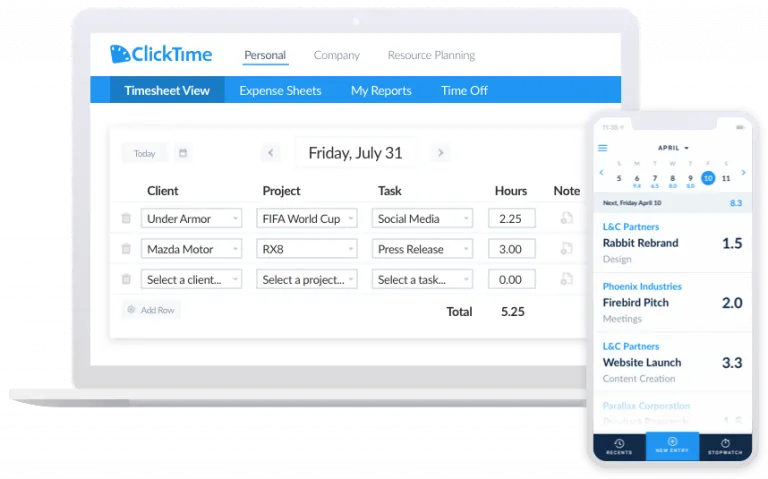768x479 pixels.
Task: Select day 9 in phone calendar
Action: pyautogui.click(x=690, y=178)
